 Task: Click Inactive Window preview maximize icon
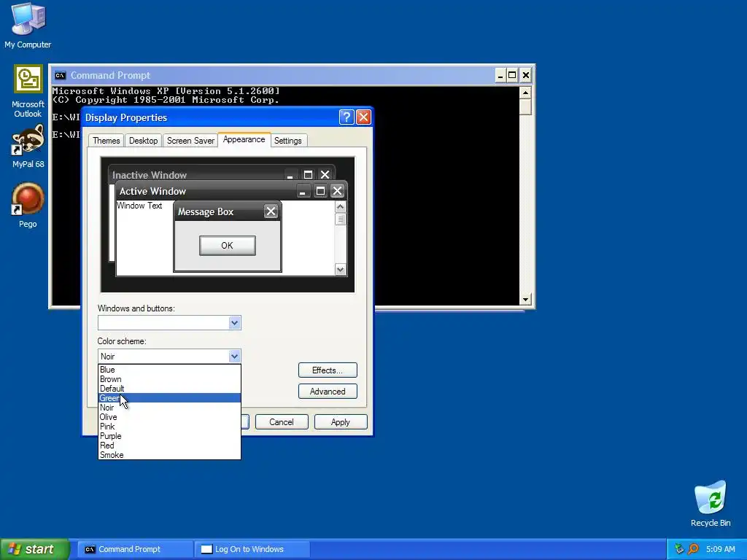[x=309, y=174]
